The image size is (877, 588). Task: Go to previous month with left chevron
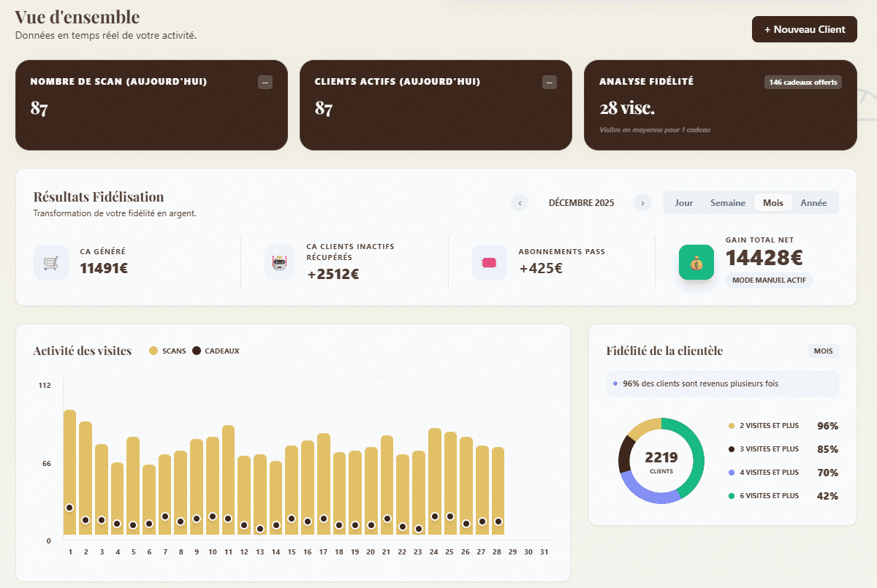click(x=520, y=203)
